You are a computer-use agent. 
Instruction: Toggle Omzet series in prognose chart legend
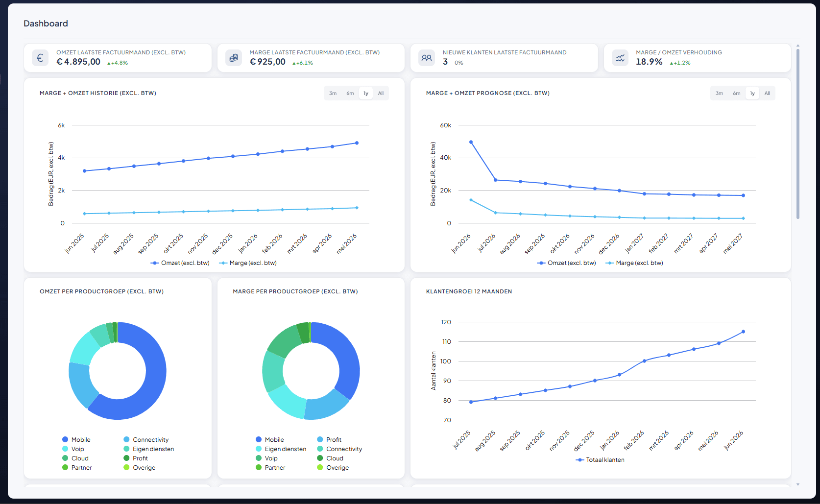coord(567,263)
